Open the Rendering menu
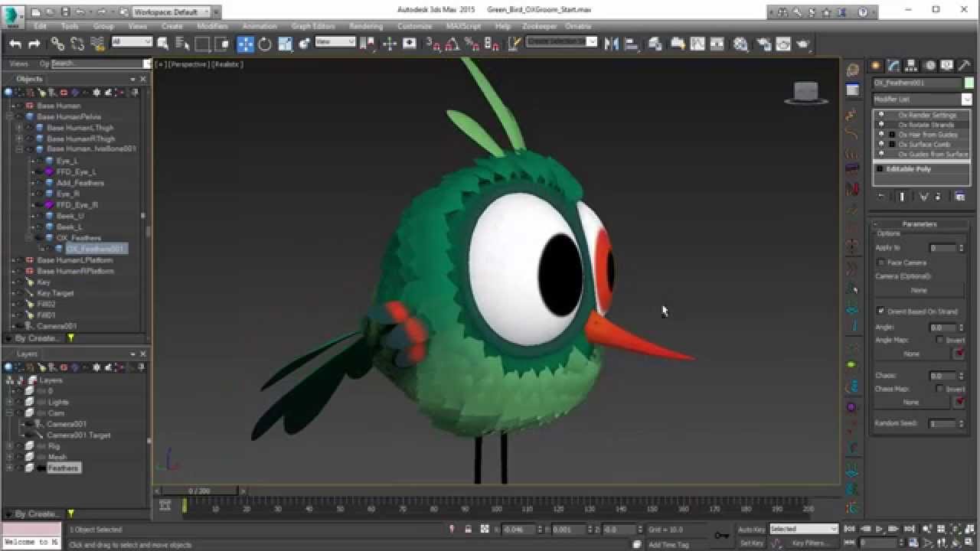 click(x=366, y=26)
